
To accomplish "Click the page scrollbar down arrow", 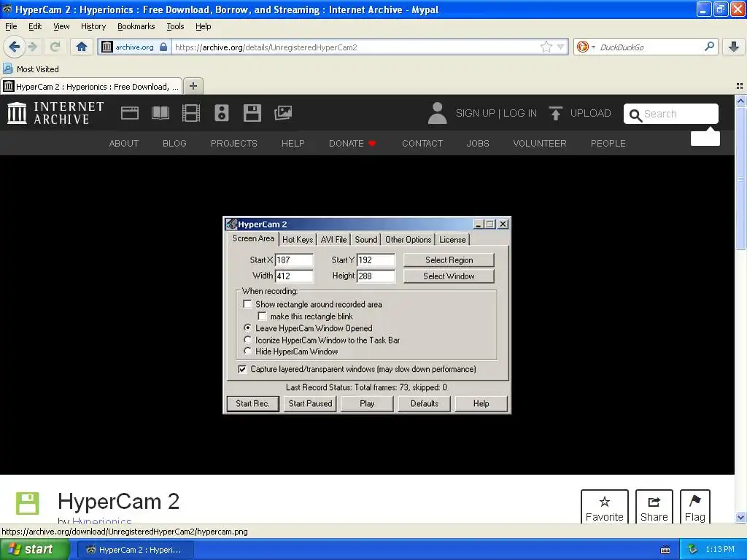I will pos(740,518).
